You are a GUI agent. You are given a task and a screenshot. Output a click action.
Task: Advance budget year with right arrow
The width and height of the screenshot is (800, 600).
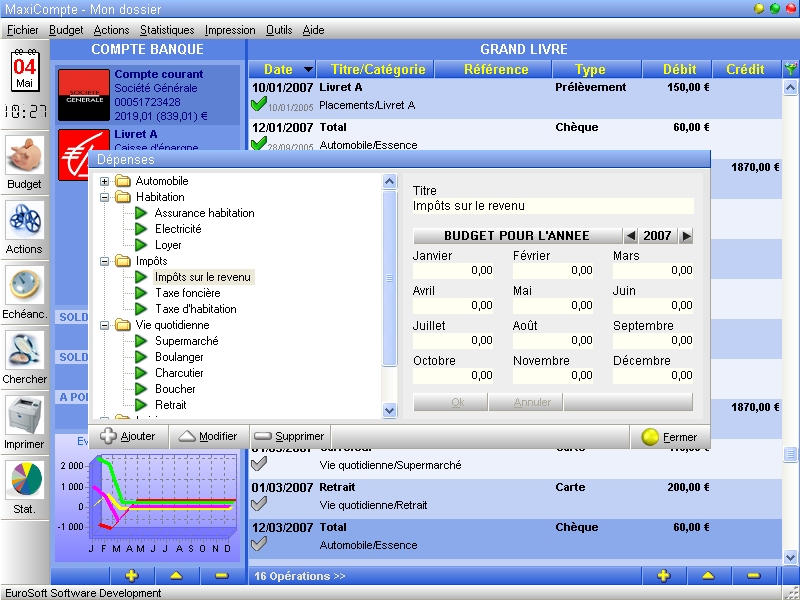pos(686,236)
